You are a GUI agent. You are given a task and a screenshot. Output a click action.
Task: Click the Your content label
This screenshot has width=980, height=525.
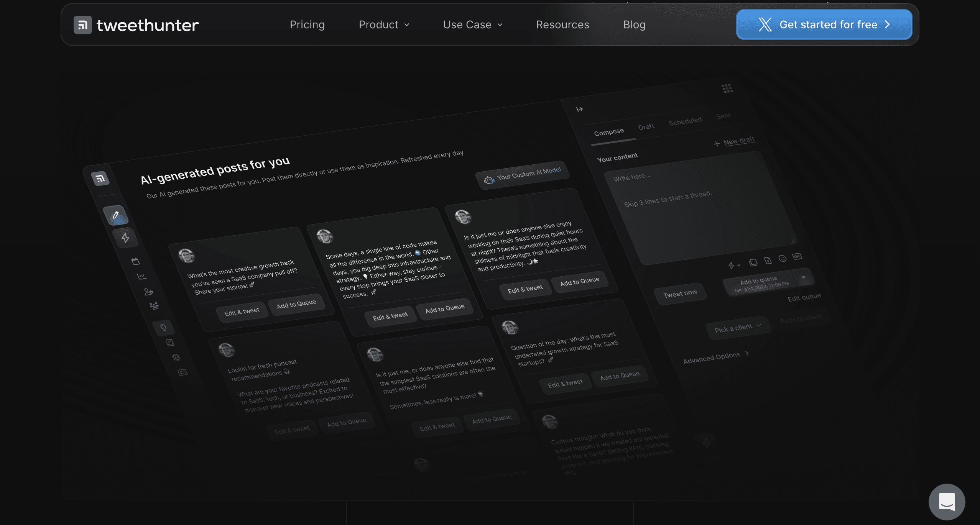[617, 157]
